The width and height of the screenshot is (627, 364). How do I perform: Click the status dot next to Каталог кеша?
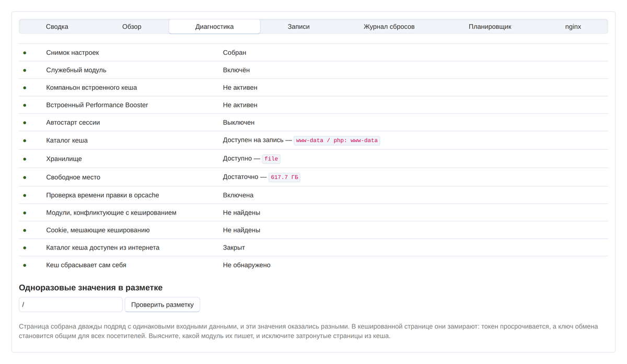coord(25,140)
